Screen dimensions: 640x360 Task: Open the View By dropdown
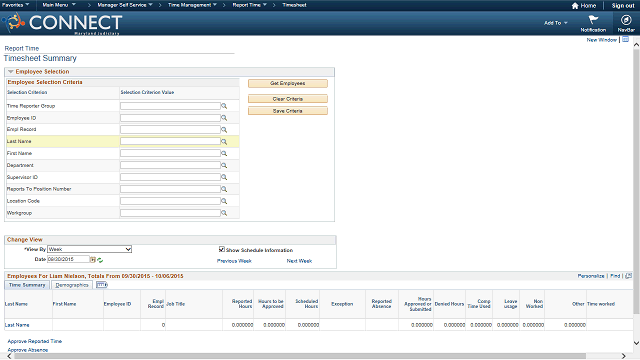[x=89, y=249]
